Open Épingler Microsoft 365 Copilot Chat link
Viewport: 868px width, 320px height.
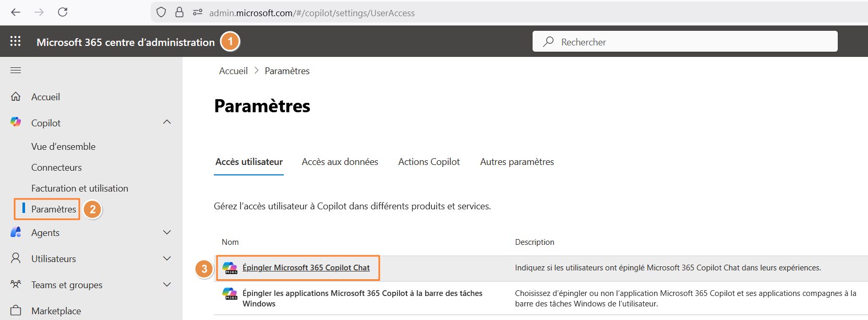(306, 268)
